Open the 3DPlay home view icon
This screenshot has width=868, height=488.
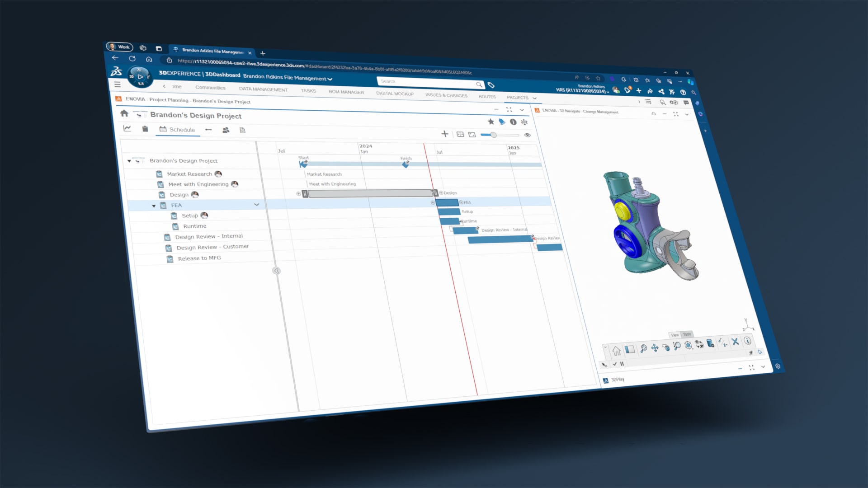point(617,351)
